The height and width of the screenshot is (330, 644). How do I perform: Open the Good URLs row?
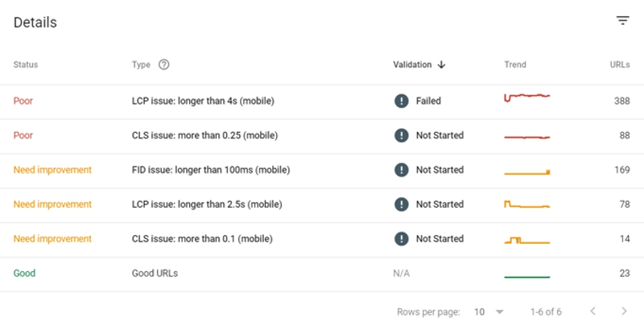(322, 274)
